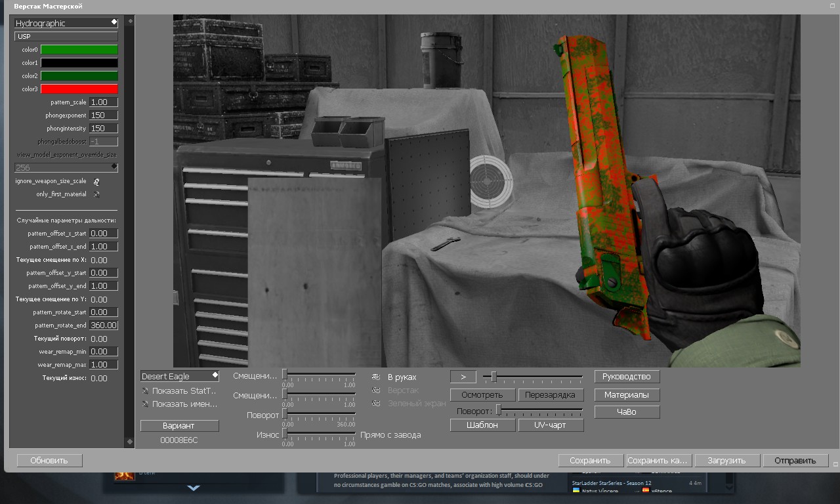
Task: Select the Зеленый экран view option
Action: pos(408,404)
